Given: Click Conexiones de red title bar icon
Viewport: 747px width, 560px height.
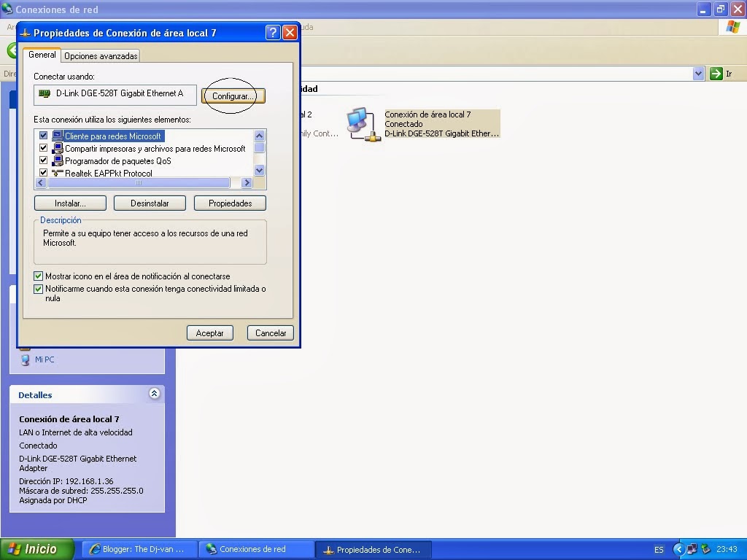Looking at the screenshot, I should (7, 9).
